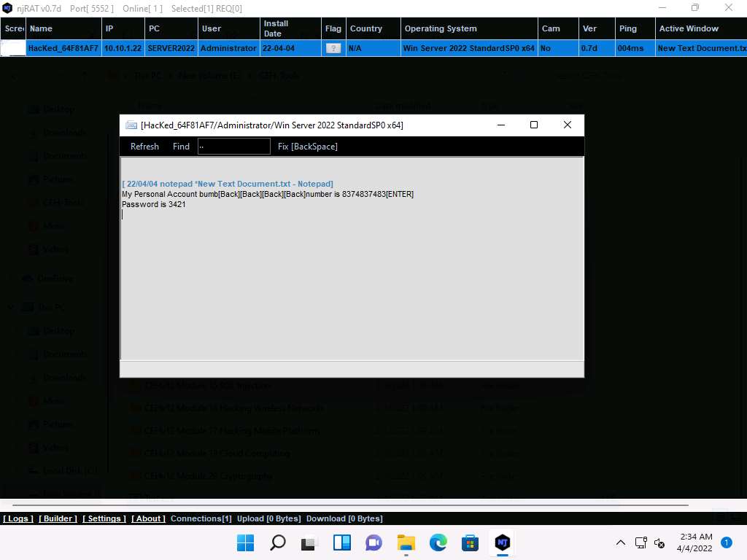Click the Operating System column header
The image size is (747, 560).
click(x=441, y=28)
